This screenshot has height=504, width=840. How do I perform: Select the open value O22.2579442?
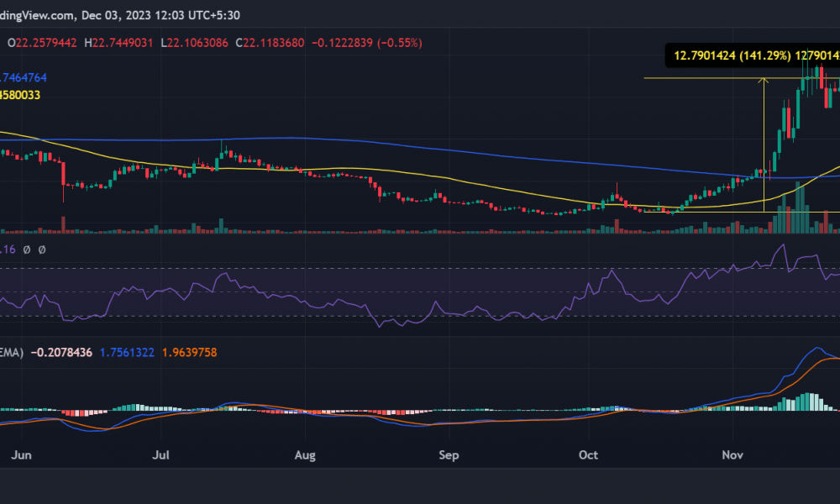42,43
